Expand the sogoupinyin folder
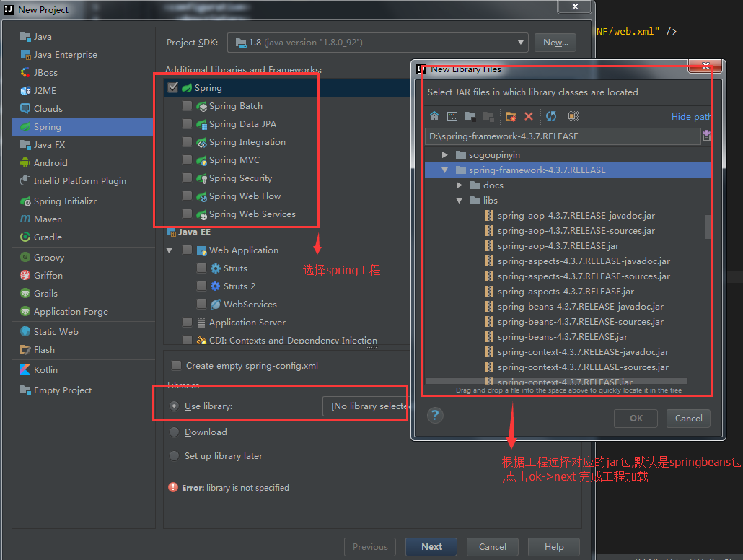Image resolution: width=743 pixels, height=560 pixels. pos(444,154)
